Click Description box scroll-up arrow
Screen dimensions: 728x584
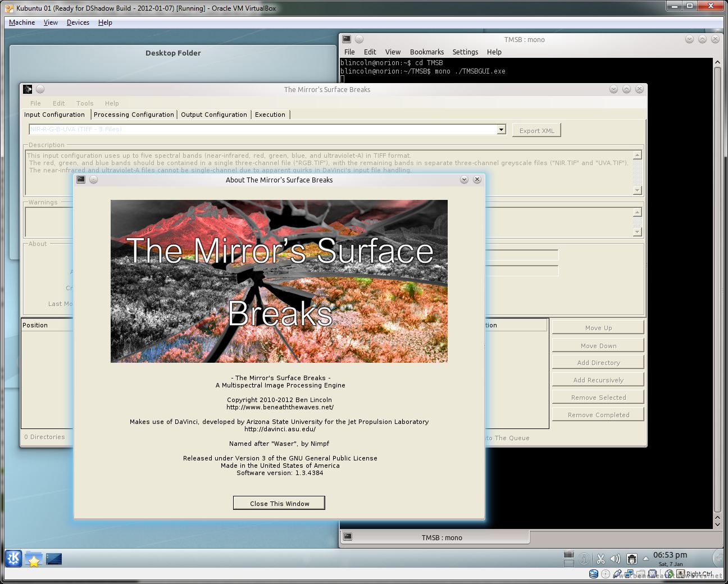[637, 155]
